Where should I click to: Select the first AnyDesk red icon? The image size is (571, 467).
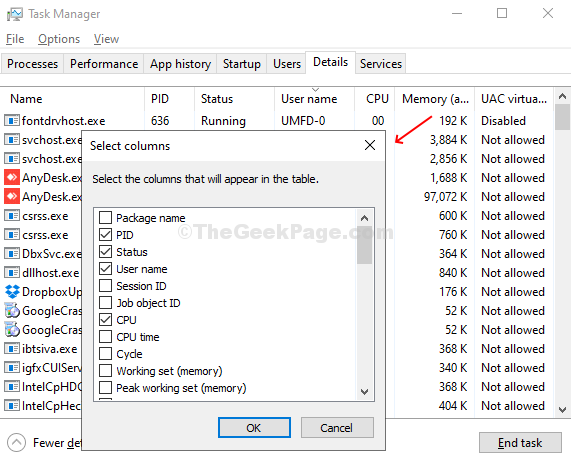click(12, 177)
